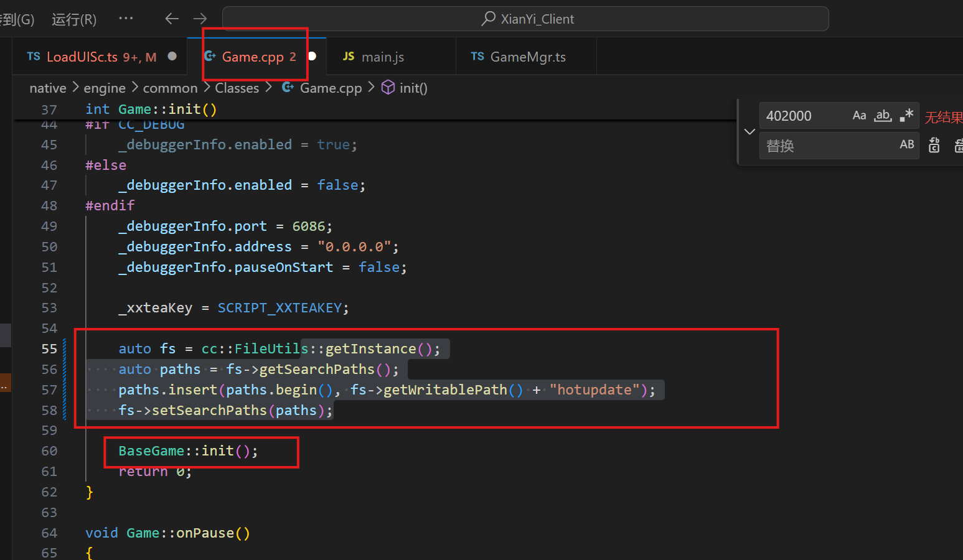The image size is (963, 560).
Task: Click the engine breadcrumb segment
Action: (x=105, y=88)
